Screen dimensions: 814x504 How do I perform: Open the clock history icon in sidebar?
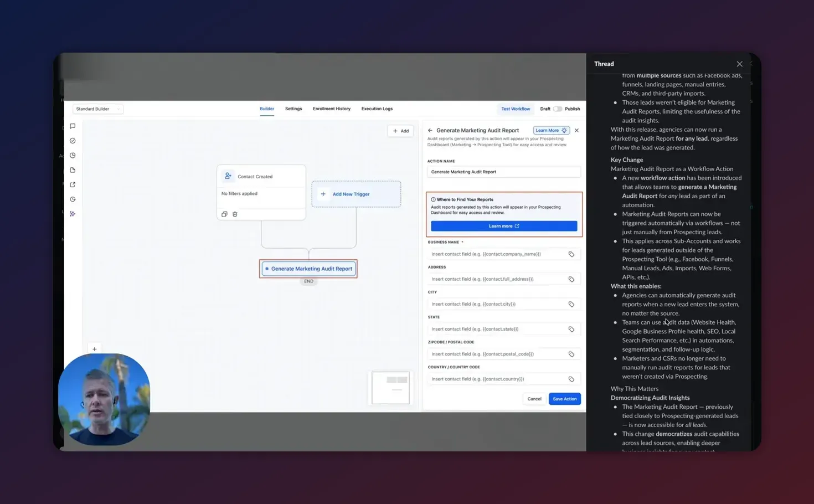click(x=73, y=199)
